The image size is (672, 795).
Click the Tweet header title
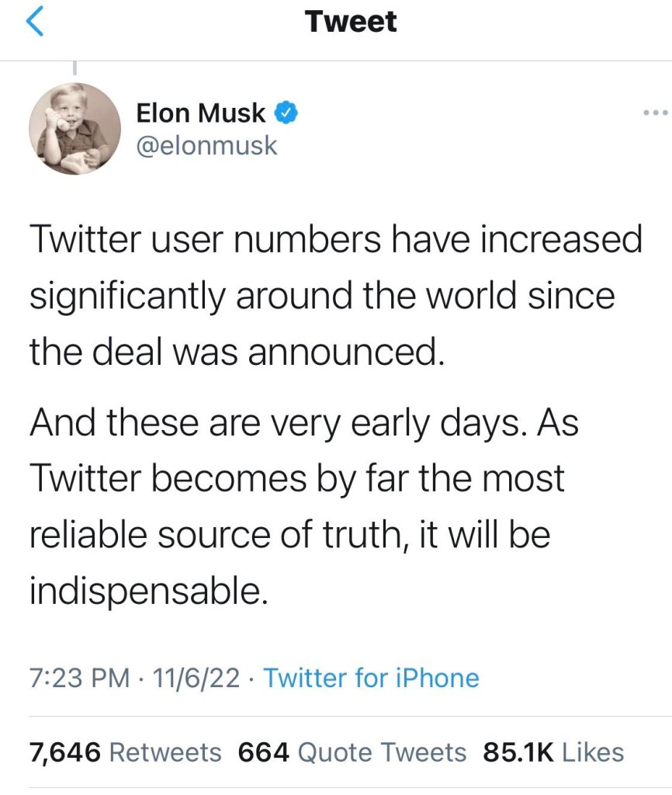(x=351, y=21)
